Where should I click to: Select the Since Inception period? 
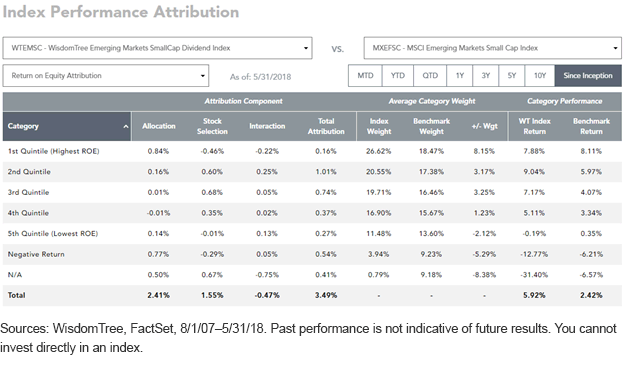tap(588, 76)
